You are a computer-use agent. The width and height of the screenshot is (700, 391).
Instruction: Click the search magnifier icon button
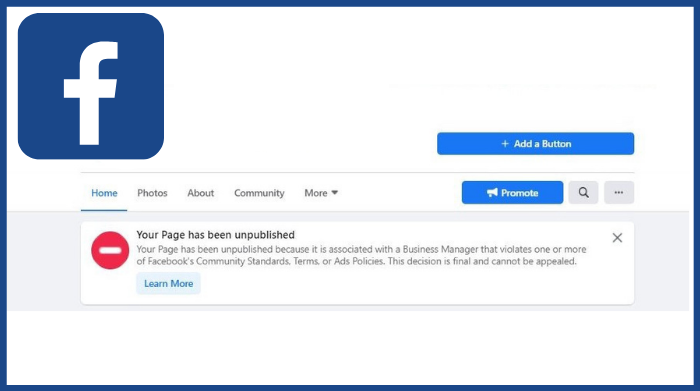(583, 192)
